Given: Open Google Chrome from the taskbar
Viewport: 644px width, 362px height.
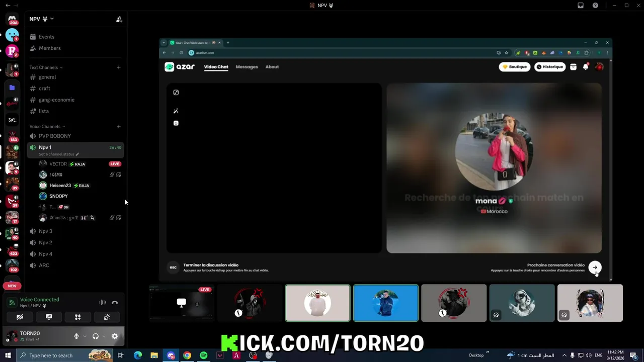Looking at the screenshot, I should tap(187, 355).
